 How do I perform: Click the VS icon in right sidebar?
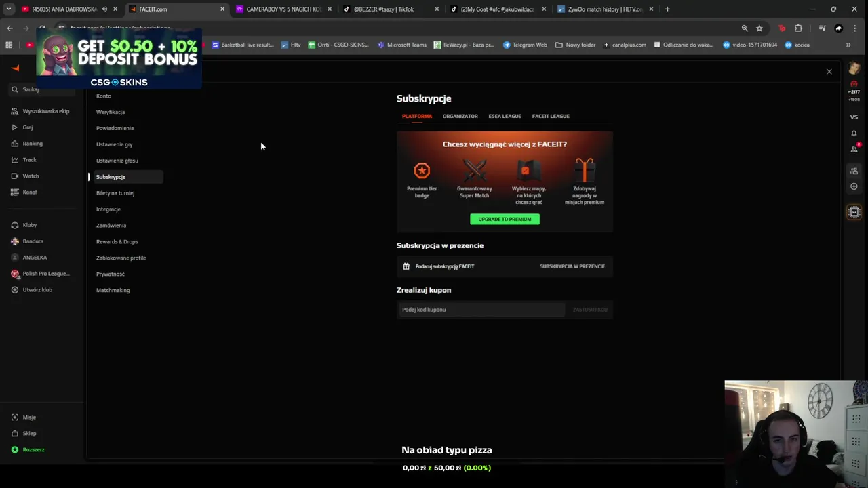854,117
